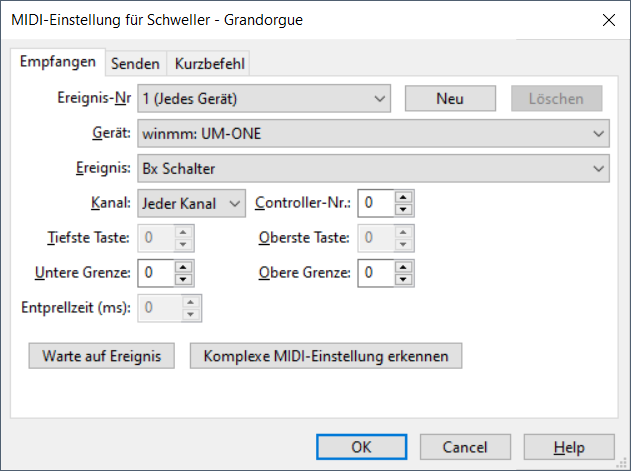The image size is (631, 471).
Task: Confirm with the OK button
Action: click(x=363, y=446)
